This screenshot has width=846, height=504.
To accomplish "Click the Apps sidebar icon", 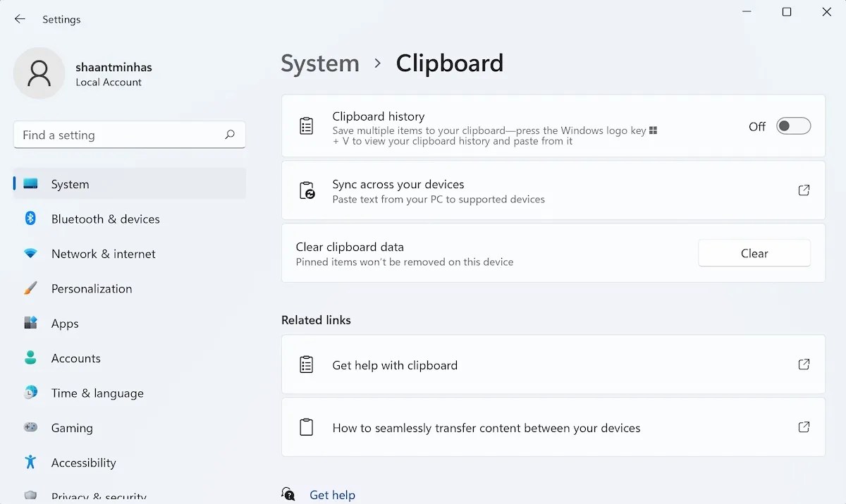I will (30, 323).
